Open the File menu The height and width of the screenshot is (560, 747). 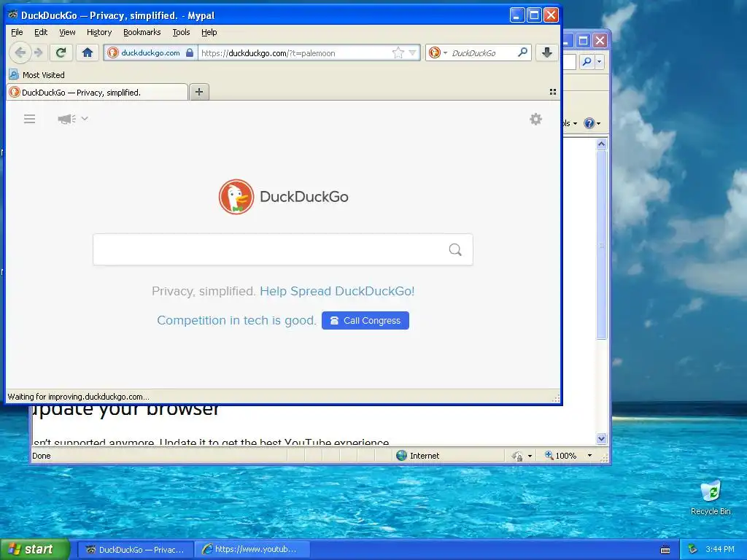[x=17, y=32]
